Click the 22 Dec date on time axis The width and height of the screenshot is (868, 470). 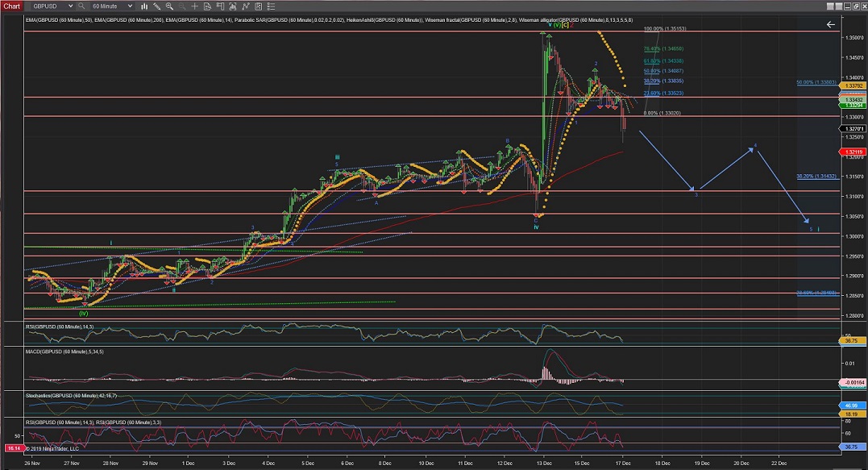coord(779,464)
